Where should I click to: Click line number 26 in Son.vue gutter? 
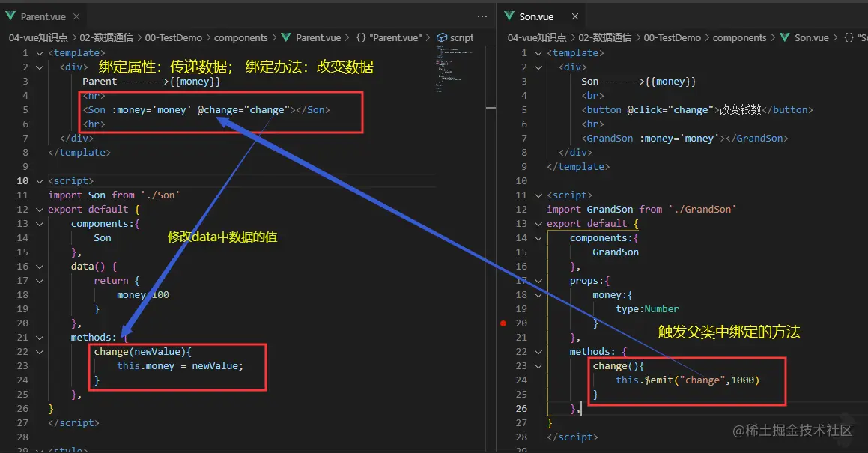(x=521, y=409)
